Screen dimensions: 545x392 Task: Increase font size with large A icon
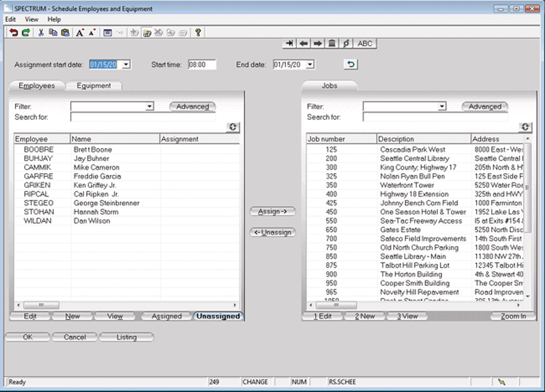click(80, 32)
